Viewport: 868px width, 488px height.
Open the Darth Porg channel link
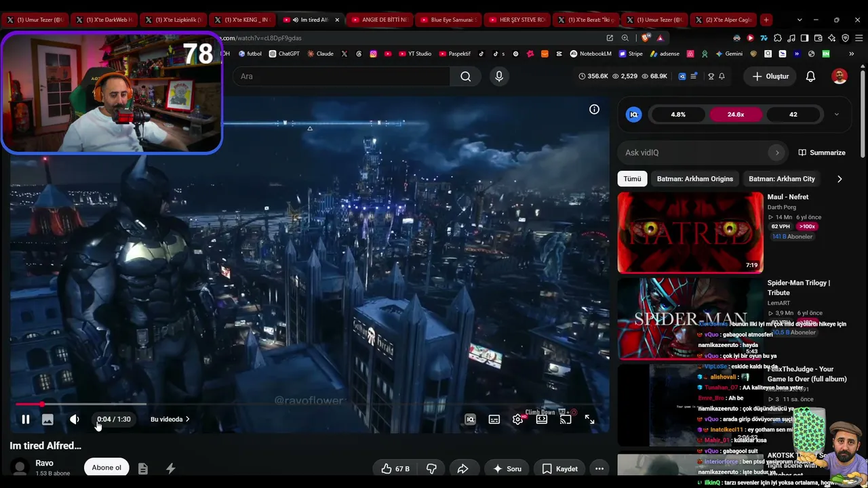[x=782, y=207]
